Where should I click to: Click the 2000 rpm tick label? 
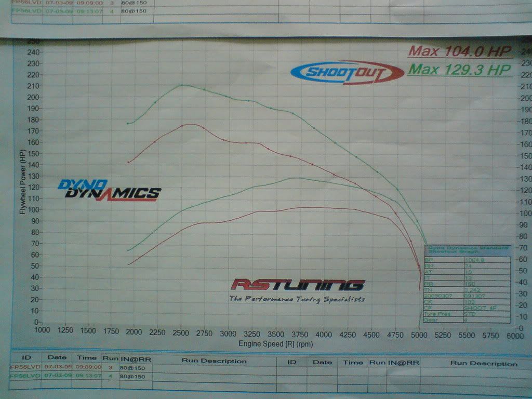134,332
